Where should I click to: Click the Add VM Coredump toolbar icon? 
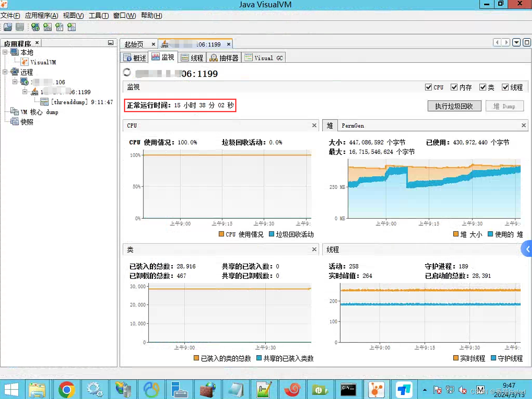coord(60,27)
